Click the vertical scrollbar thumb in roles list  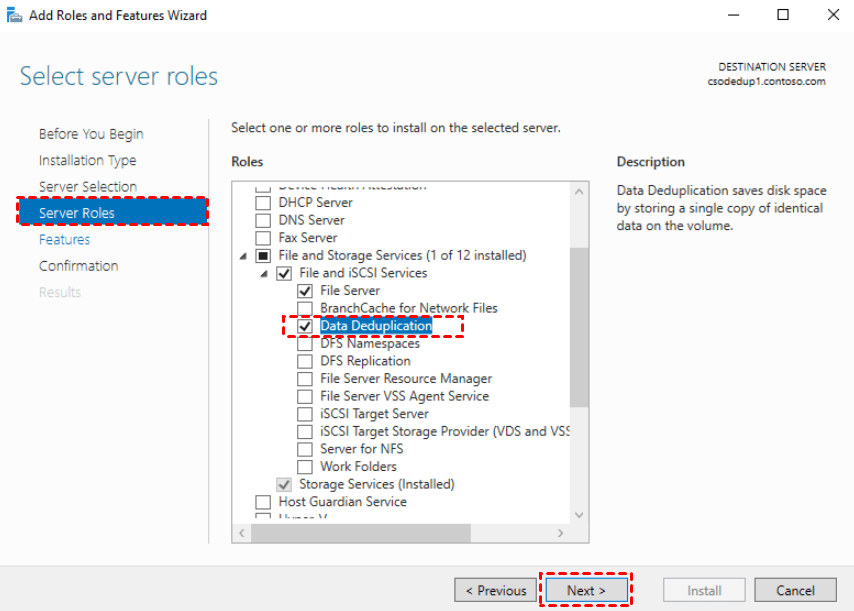pos(579,327)
